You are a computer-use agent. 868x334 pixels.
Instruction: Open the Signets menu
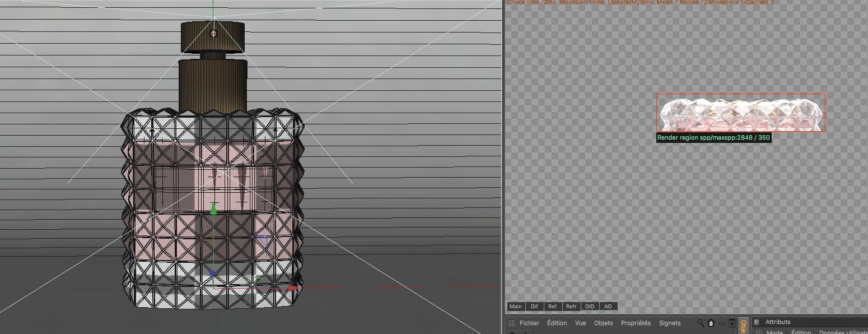tap(670, 323)
